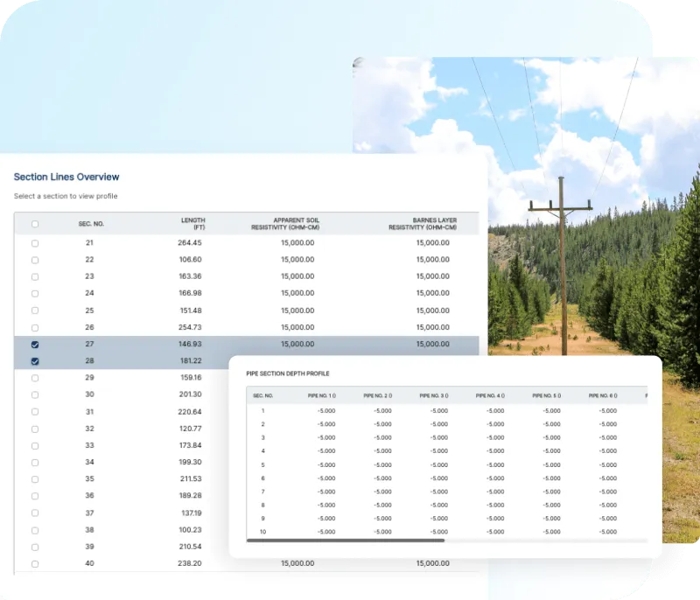Uncheck the section 27 checkbox

(35, 345)
